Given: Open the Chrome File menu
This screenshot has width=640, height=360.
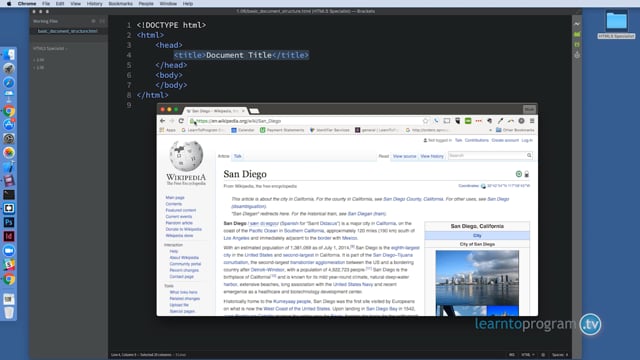Looking at the screenshot, I should click(x=46, y=4).
